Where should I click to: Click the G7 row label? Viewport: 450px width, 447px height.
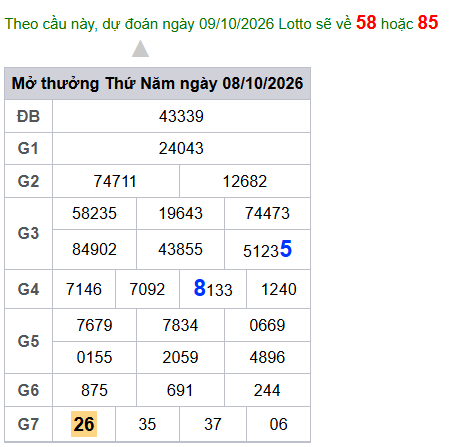pyautogui.click(x=28, y=424)
